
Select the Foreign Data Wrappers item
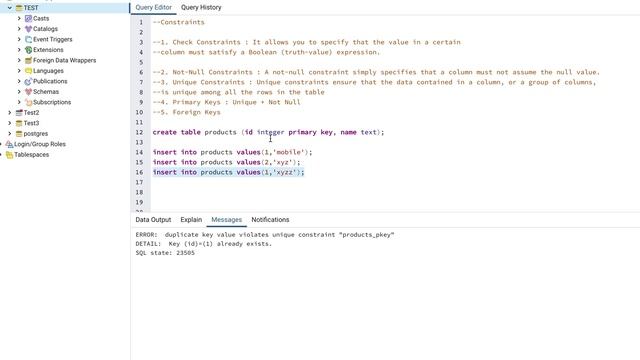click(64, 60)
